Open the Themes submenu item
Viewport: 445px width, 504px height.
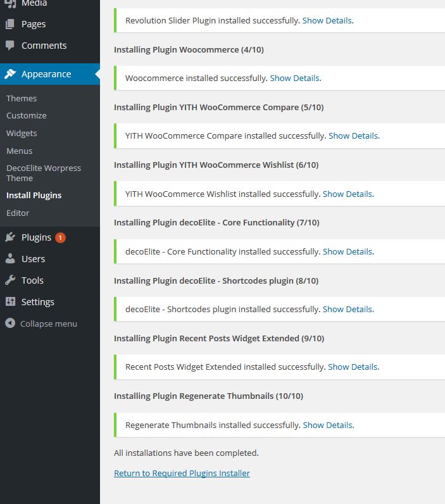pos(22,98)
